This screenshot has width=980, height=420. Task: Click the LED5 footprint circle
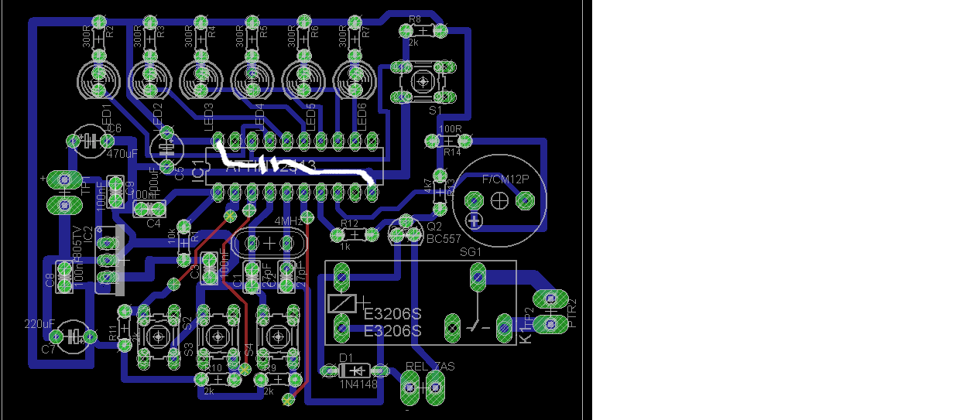point(303,80)
